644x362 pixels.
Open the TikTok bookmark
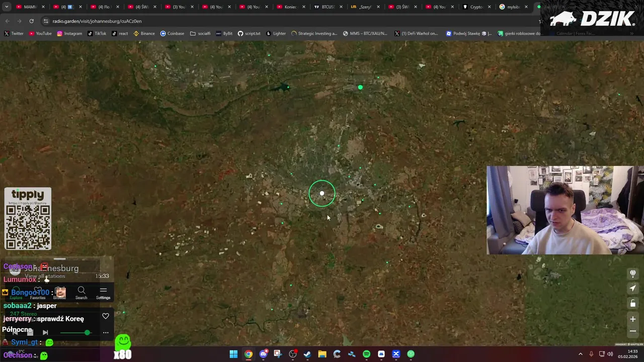tap(97, 33)
